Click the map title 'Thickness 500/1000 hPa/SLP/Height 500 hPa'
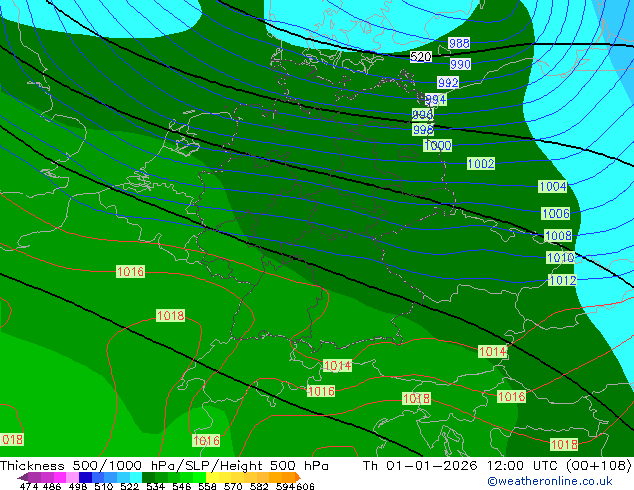The image size is (634, 490). (x=164, y=466)
